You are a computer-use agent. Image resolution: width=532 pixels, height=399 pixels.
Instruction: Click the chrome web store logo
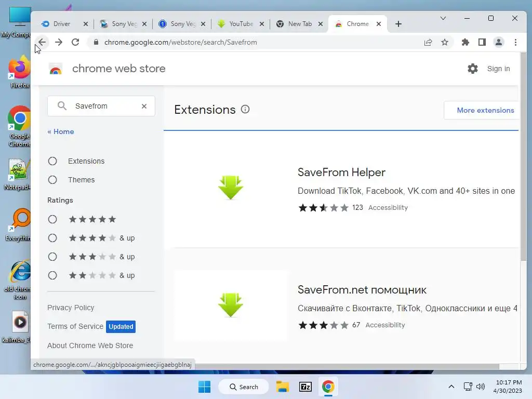(x=56, y=69)
